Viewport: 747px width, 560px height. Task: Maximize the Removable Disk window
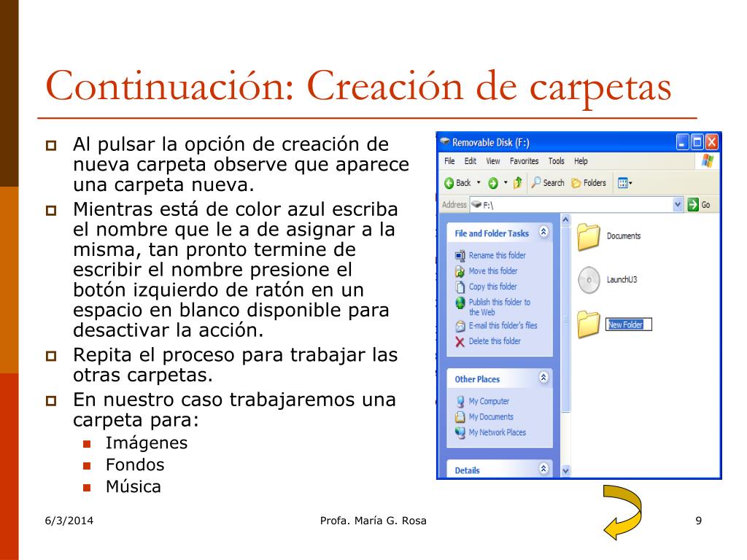coord(697,142)
